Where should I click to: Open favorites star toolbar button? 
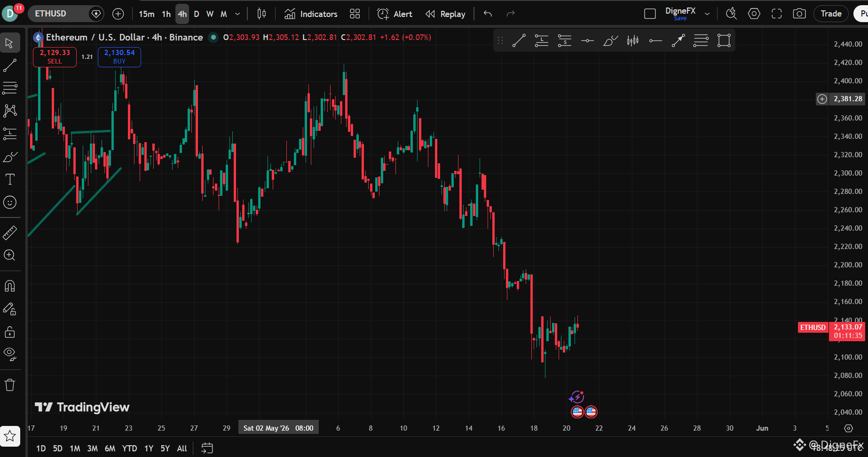(x=10, y=436)
